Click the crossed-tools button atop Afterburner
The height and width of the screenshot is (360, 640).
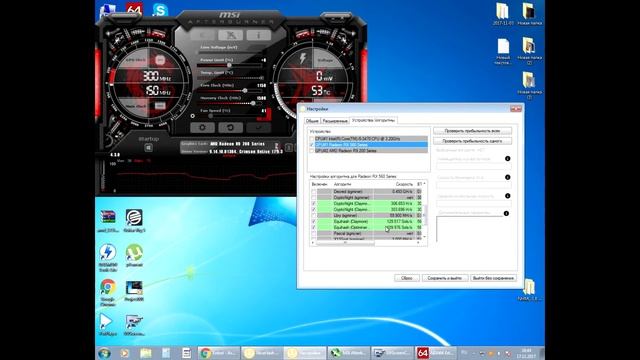231,36
